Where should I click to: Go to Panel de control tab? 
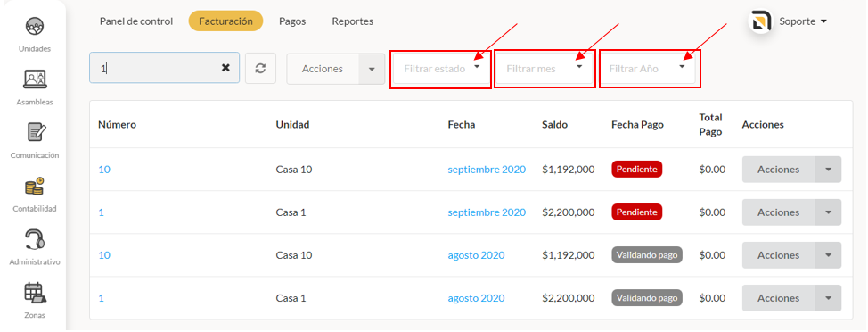(x=136, y=21)
